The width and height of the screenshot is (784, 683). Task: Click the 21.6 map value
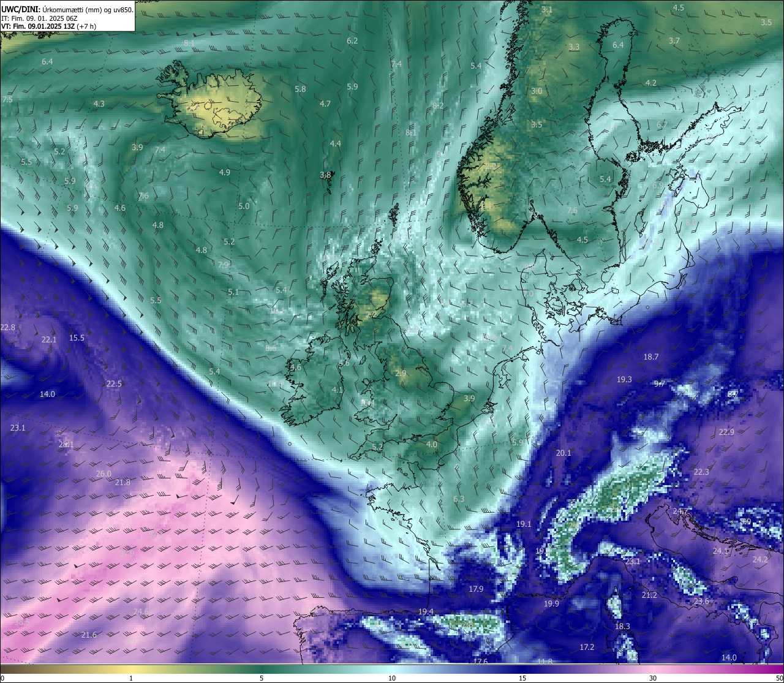tap(89, 635)
